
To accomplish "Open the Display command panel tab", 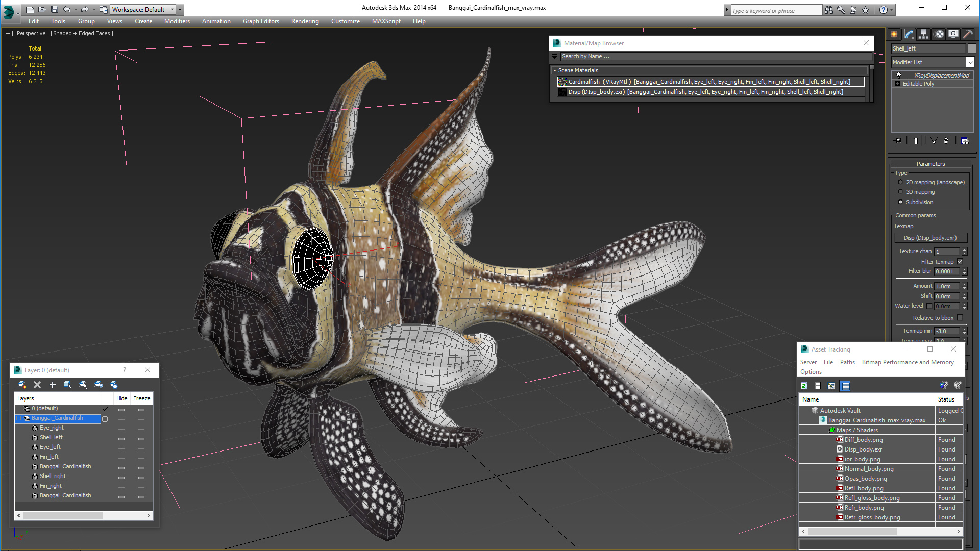I will click(953, 34).
